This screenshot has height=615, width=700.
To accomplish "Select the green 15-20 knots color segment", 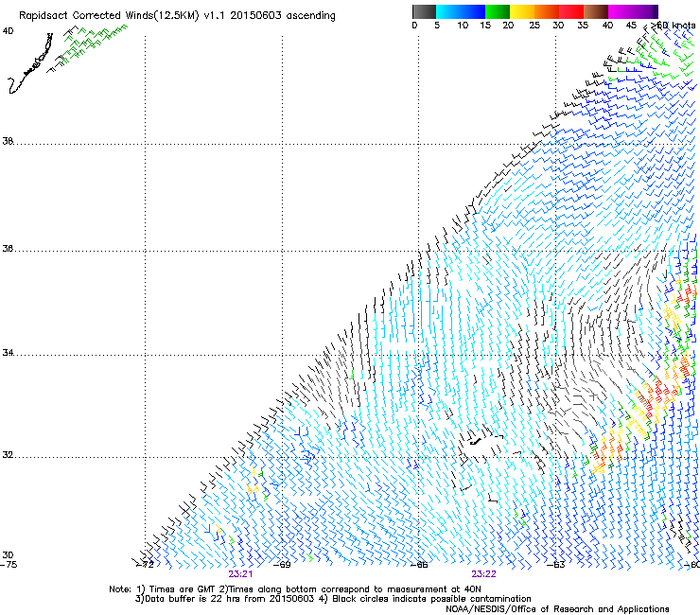I will 498,11.
